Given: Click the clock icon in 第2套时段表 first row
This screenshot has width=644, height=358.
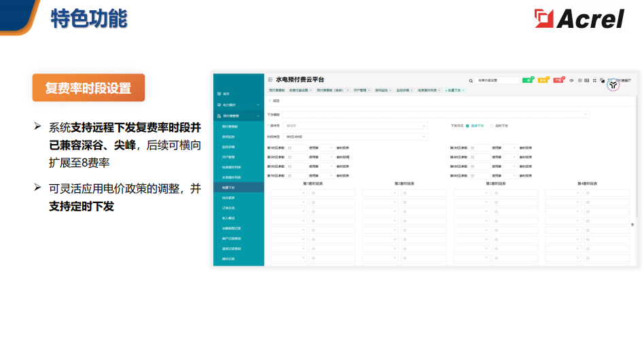Looking at the screenshot, I should 405,193.
